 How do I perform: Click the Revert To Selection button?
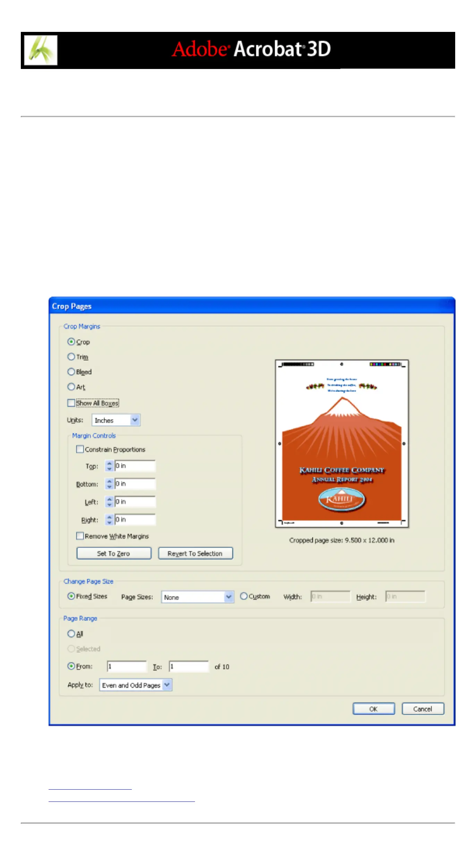point(195,553)
